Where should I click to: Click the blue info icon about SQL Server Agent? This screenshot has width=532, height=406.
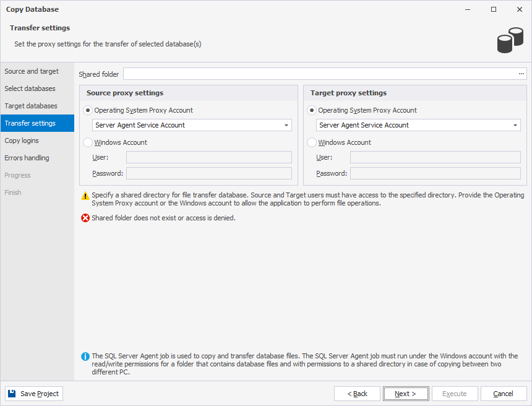tap(85, 356)
